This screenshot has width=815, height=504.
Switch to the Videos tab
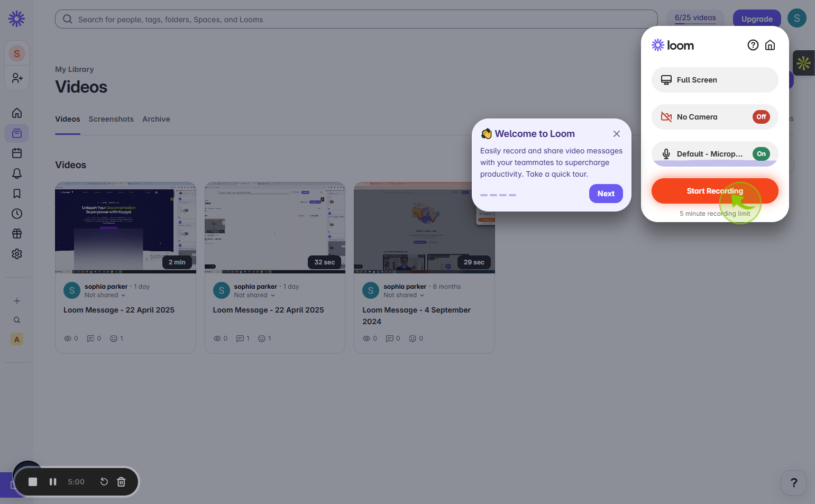[68, 120]
